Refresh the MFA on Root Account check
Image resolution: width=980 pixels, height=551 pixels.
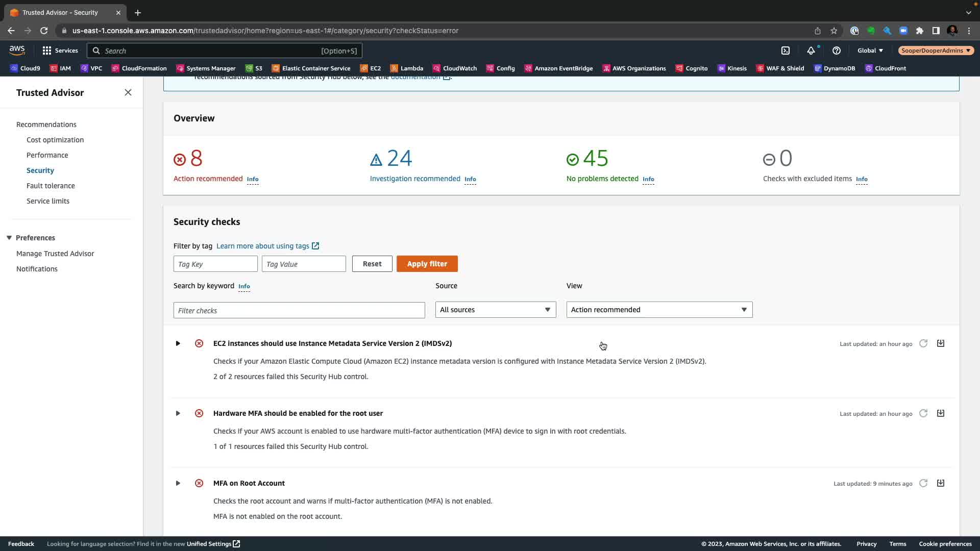pos(923,483)
